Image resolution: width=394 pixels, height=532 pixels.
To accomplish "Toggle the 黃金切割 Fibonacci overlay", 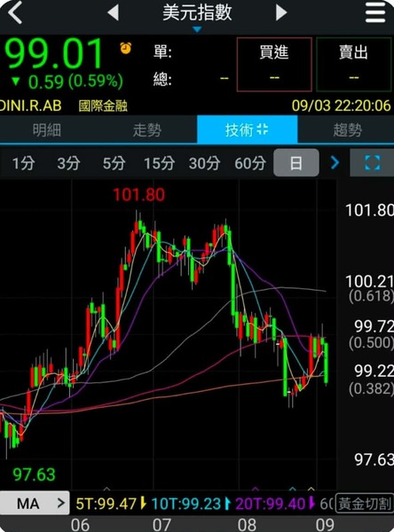I will tap(364, 504).
